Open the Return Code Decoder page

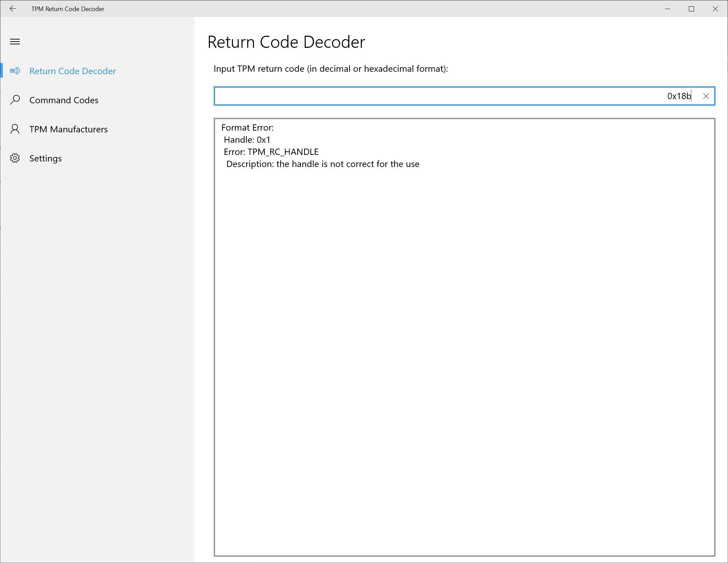(72, 71)
